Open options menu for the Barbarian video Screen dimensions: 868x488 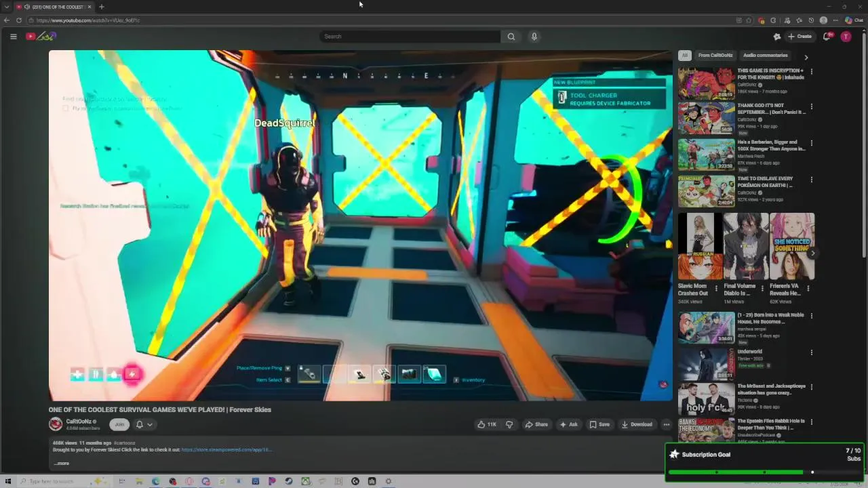pyautogui.click(x=812, y=143)
